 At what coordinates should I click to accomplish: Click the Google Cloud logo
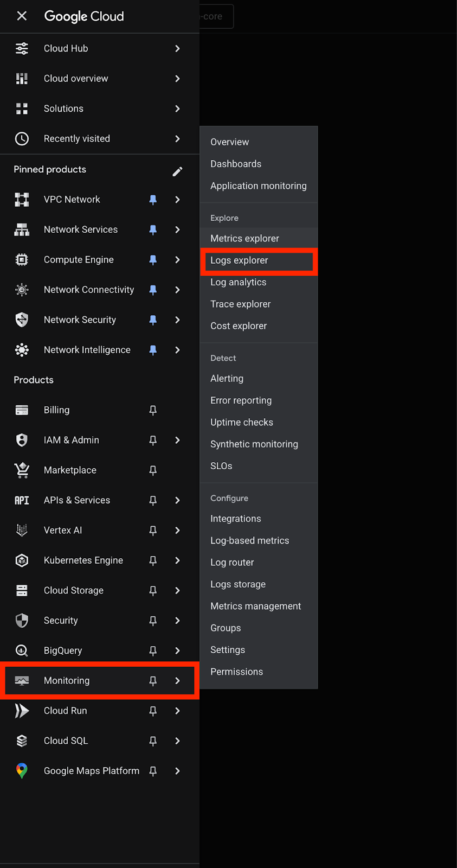(84, 16)
